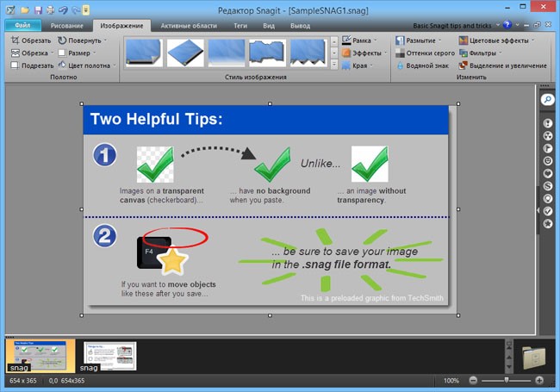Step the thumbnail tray down with arrow
The image size is (560, 392).
coord(509,367)
